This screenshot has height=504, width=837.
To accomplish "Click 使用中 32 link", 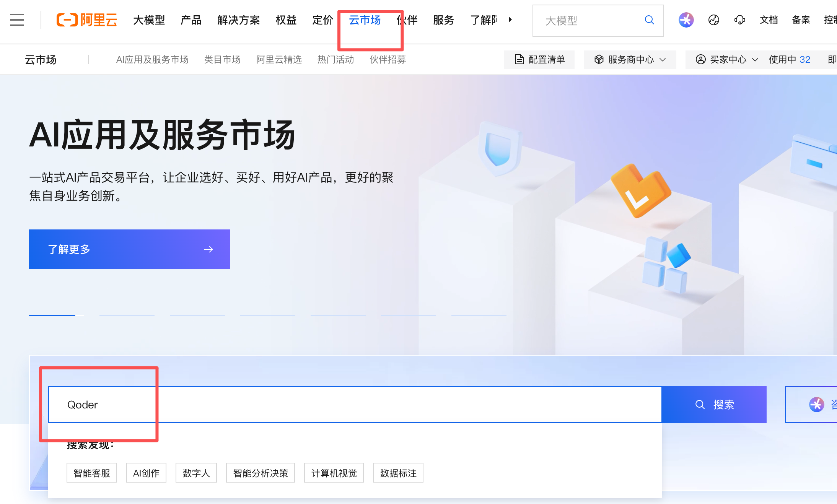I will (x=790, y=60).
